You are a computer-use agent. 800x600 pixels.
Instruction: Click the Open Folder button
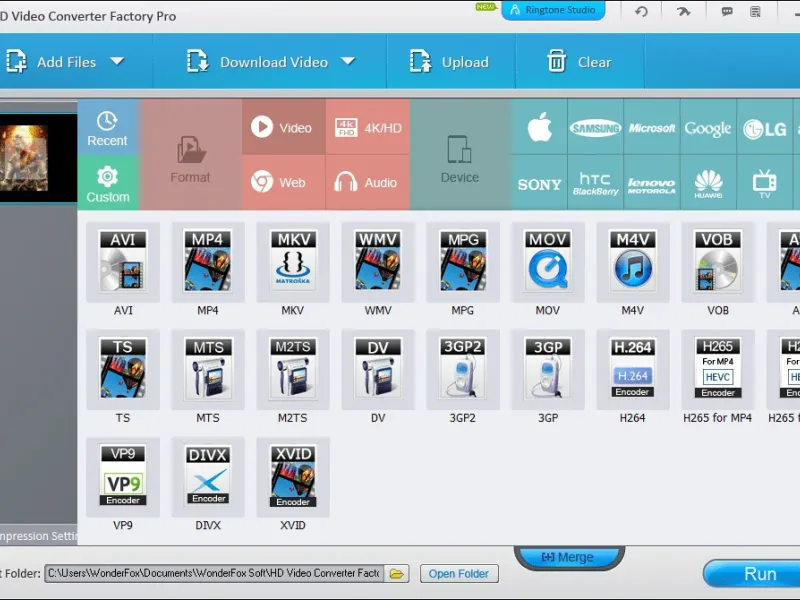click(x=459, y=573)
